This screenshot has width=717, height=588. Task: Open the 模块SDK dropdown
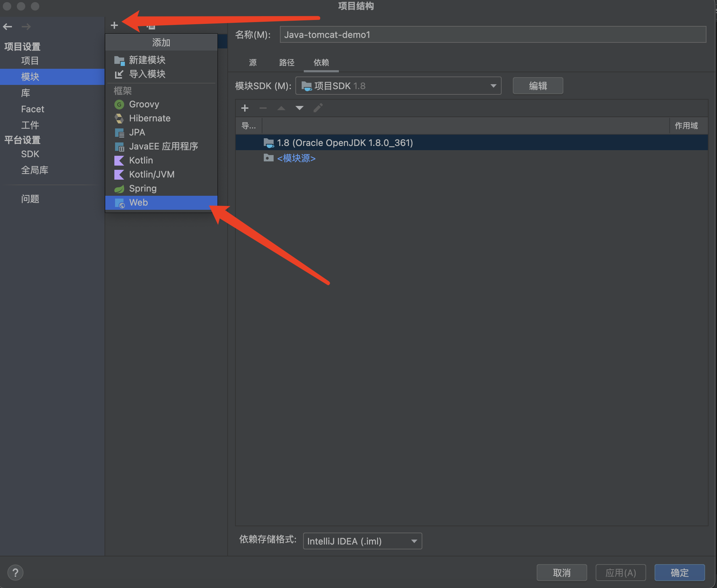pyautogui.click(x=398, y=86)
